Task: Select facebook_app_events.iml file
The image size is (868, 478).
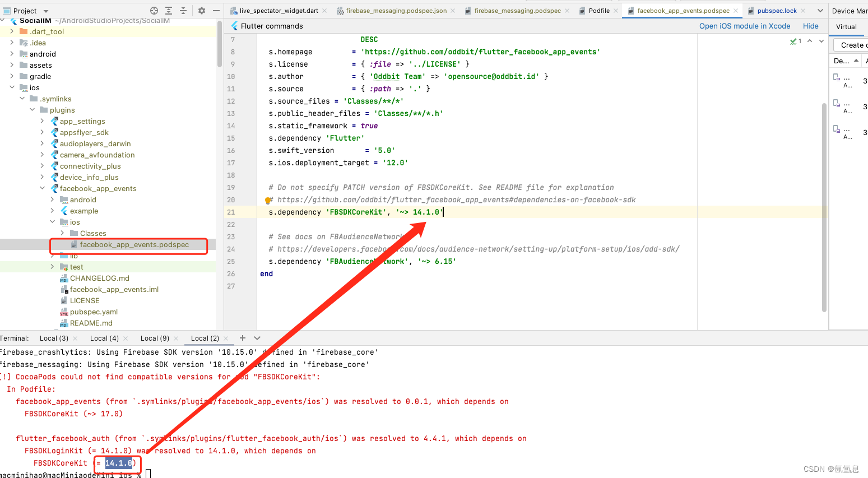Action: tap(114, 290)
